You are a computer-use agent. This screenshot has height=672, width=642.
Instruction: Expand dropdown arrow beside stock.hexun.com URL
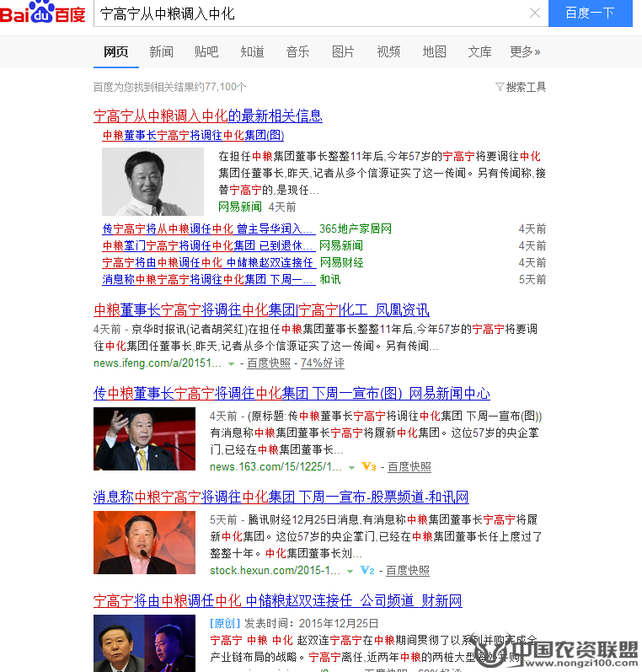coord(350,572)
